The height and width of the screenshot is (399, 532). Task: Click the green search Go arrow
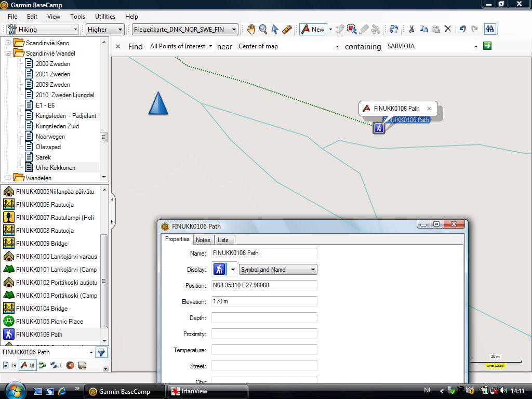487,46
